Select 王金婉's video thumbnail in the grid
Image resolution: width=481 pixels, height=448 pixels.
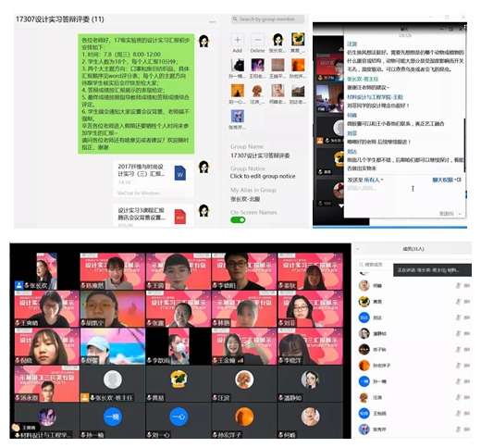click(244, 346)
